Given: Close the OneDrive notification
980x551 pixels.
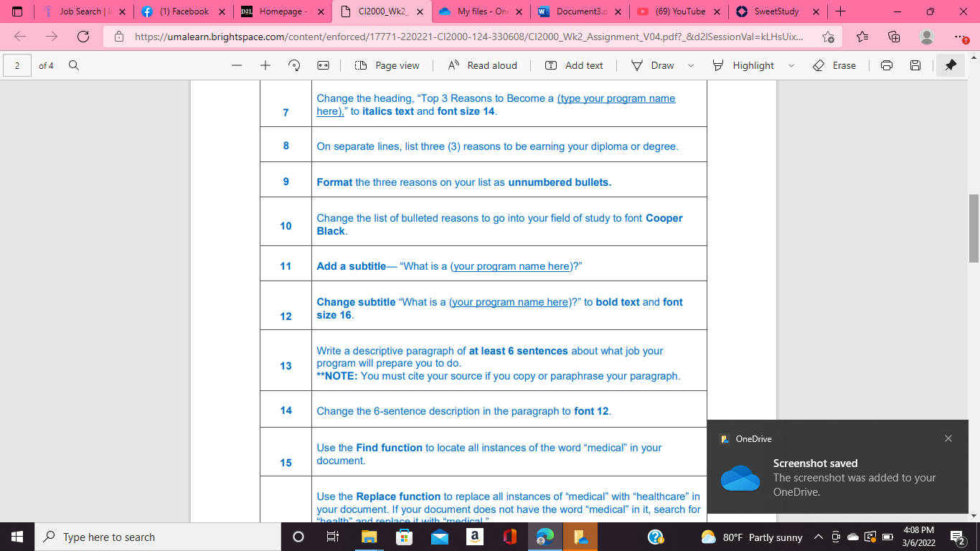Looking at the screenshot, I should [948, 438].
